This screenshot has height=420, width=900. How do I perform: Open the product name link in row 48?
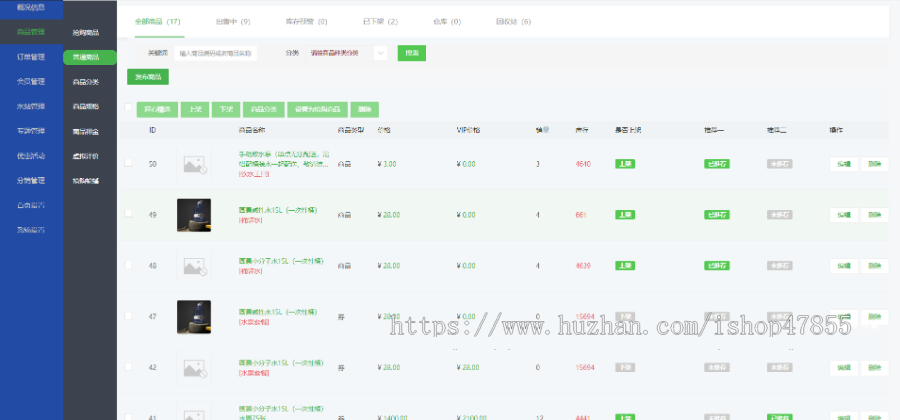point(281,261)
